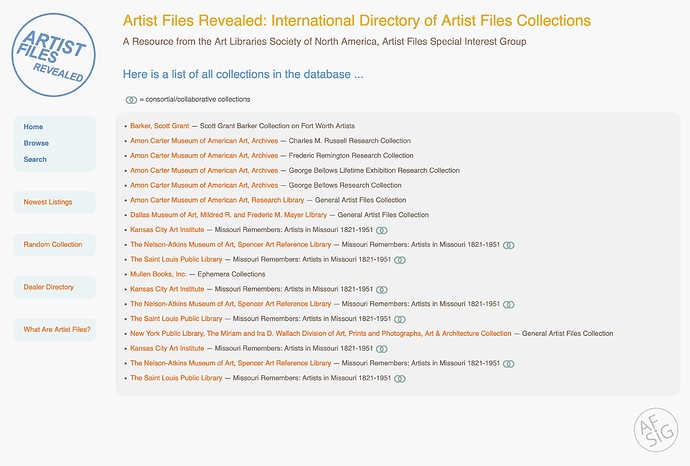
Task: Click the Artist Files Revealed page title
Action: [356, 21]
